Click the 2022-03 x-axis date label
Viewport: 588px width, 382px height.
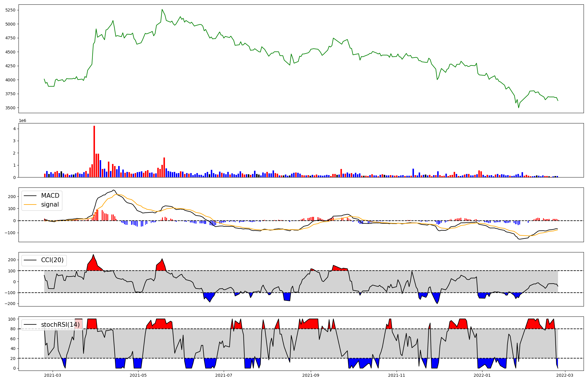coord(565,375)
